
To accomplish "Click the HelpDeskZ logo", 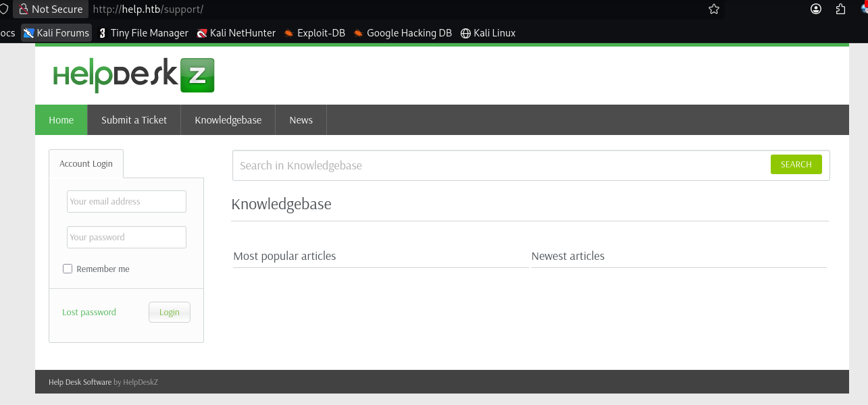I will 134,76.
